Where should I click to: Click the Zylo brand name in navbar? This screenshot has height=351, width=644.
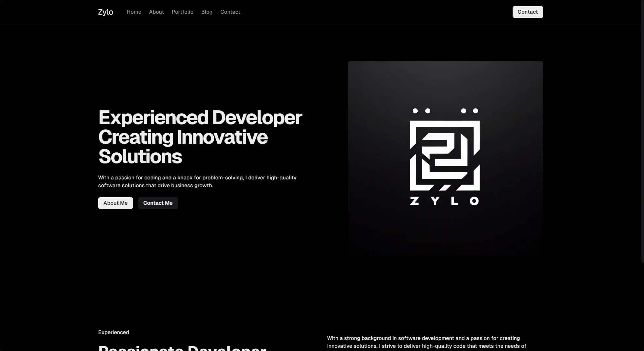coord(105,12)
